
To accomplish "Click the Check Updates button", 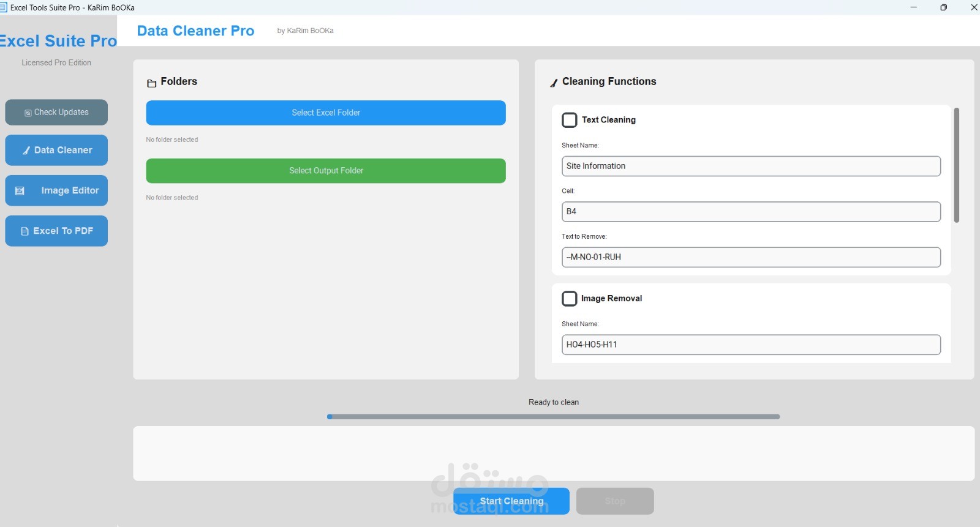I will pyautogui.click(x=56, y=113).
